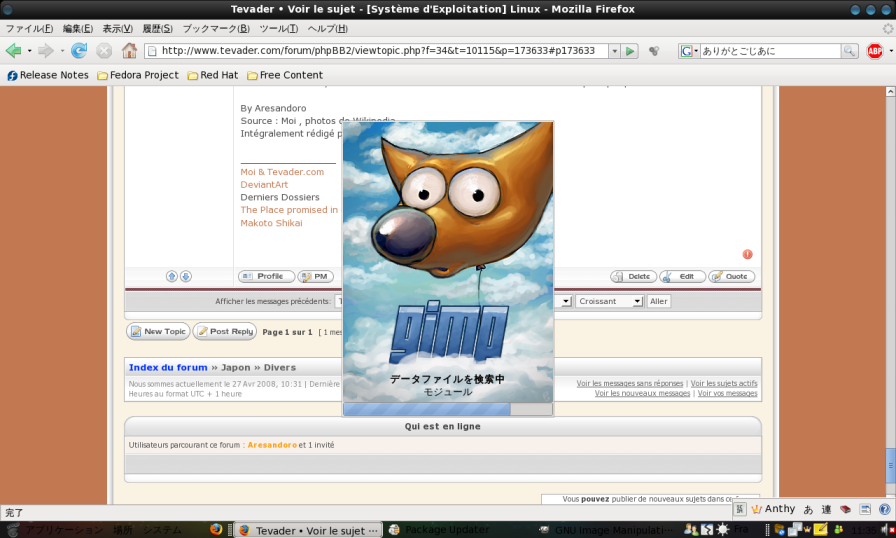The height and width of the screenshot is (538, 896).
Task: Open the Makoto Shikai link
Action: pos(271,223)
